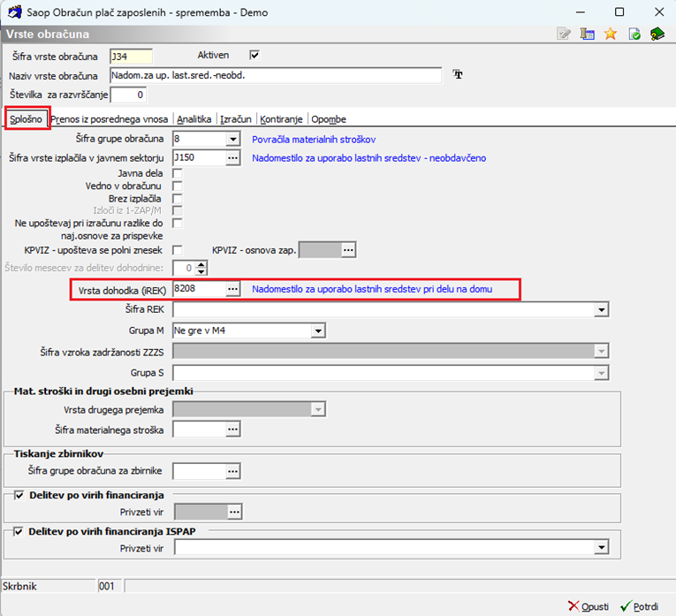676x616 pixels.
Task: Maximize the Saop window
Action: [619, 11]
